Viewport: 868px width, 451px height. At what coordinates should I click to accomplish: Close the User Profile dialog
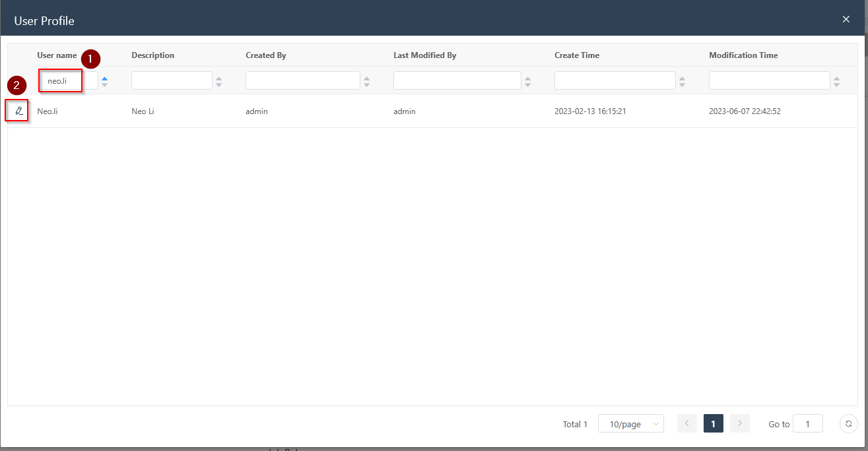click(x=846, y=19)
